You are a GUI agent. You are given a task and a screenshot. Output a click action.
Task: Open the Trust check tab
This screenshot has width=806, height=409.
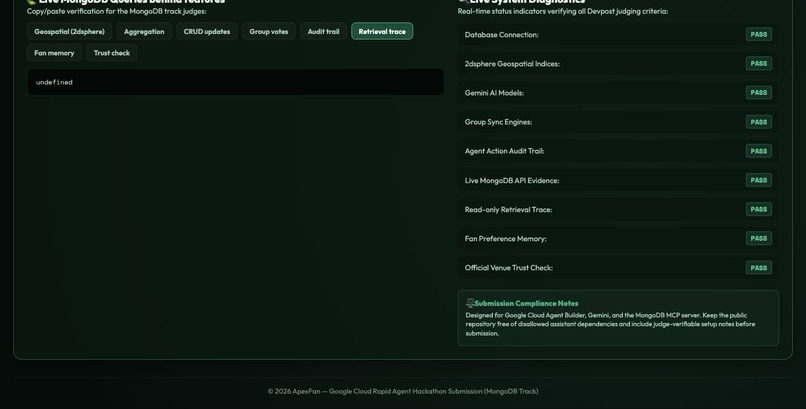click(112, 53)
